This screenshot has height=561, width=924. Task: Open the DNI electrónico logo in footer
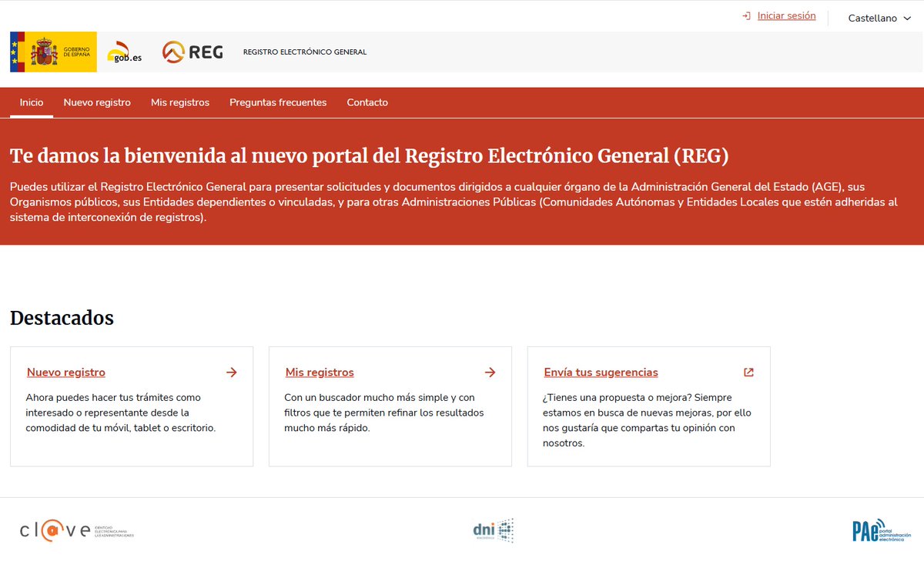tap(493, 530)
